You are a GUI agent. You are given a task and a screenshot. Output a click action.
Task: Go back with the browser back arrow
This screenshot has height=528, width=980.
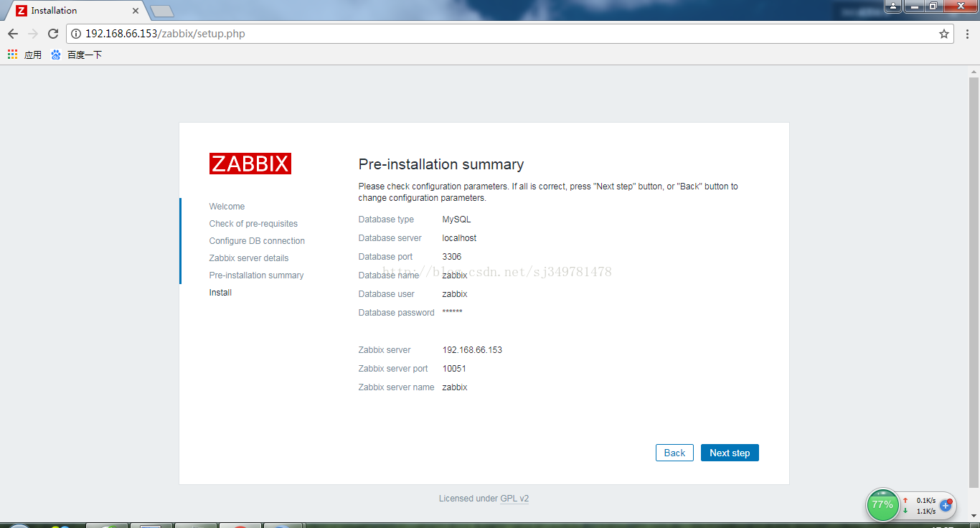[13, 34]
